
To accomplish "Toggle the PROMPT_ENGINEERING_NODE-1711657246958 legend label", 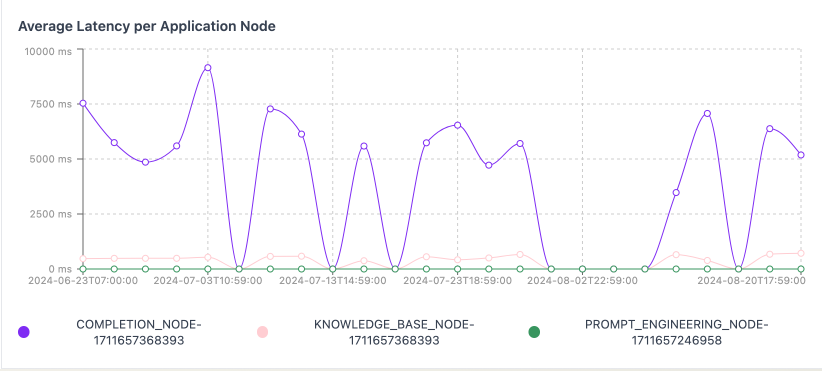I will [677, 332].
